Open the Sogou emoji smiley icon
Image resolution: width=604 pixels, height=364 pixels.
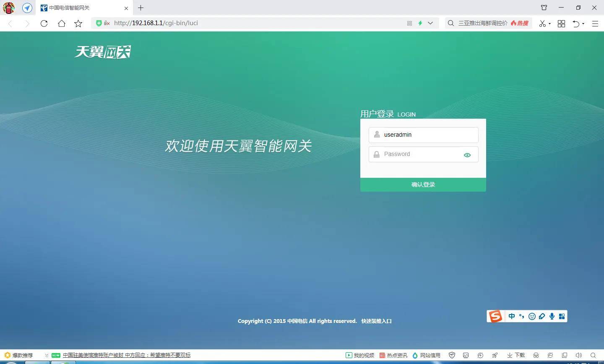tap(532, 316)
